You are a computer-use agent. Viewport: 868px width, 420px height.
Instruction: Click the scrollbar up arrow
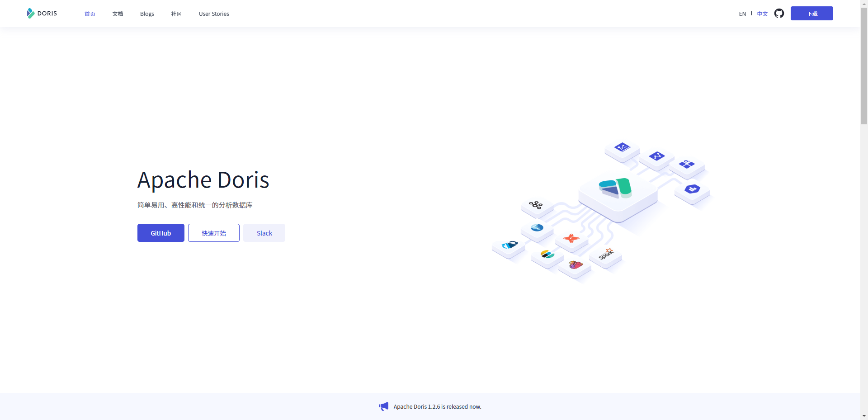864,4
